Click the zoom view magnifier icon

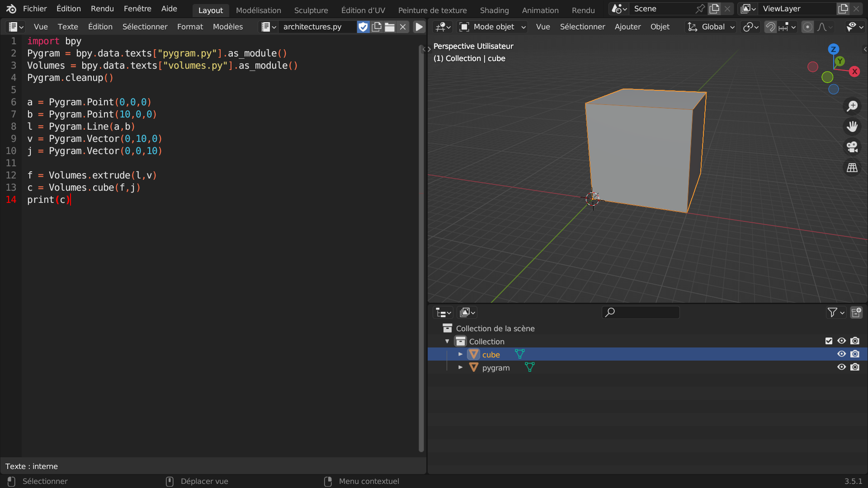pyautogui.click(x=852, y=106)
